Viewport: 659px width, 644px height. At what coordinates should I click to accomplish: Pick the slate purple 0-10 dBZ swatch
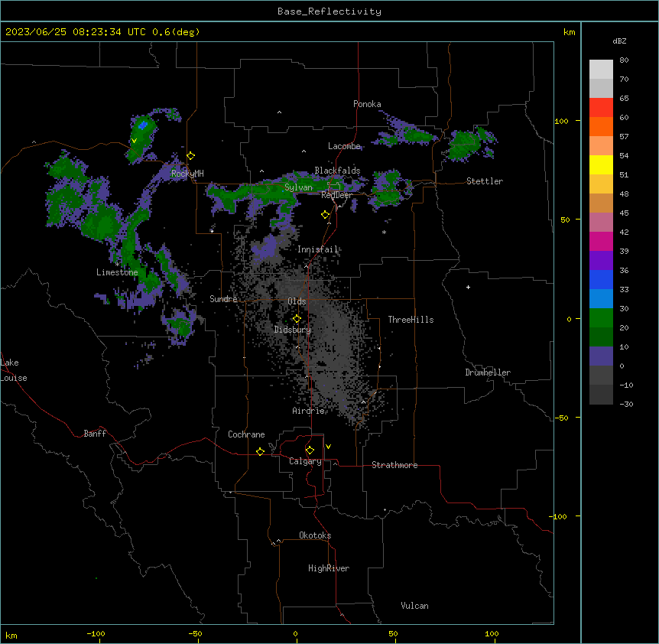coord(601,356)
